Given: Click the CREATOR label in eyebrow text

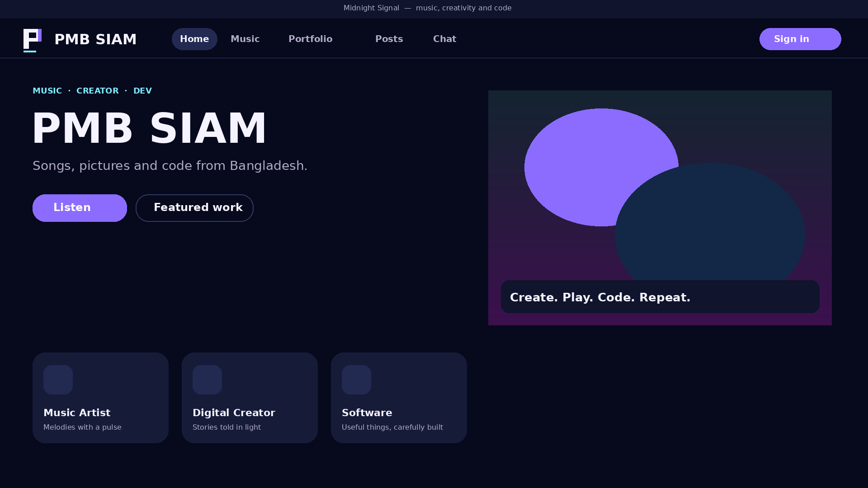Looking at the screenshot, I should coord(98,91).
